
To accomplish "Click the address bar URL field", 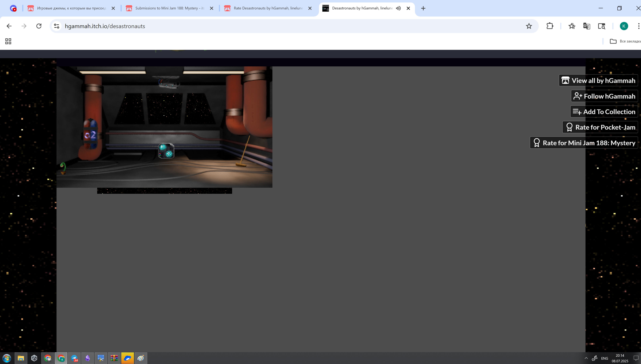I will [x=275, y=26].
